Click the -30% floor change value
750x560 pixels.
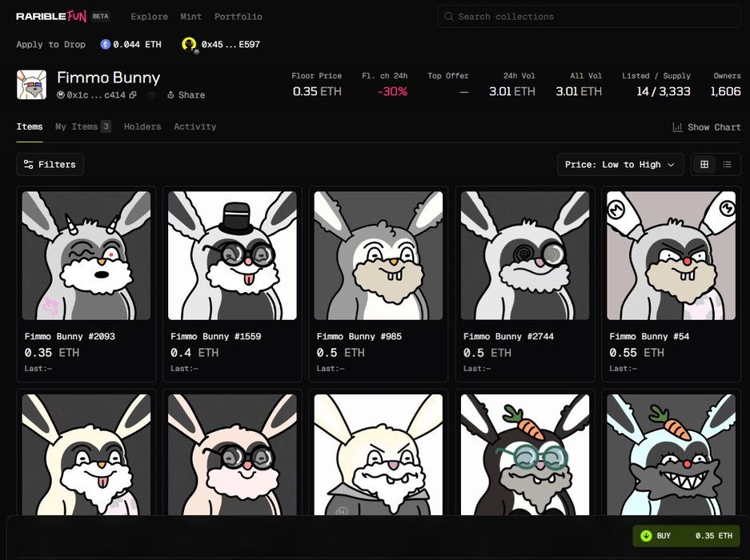click(x=392, y=91)
